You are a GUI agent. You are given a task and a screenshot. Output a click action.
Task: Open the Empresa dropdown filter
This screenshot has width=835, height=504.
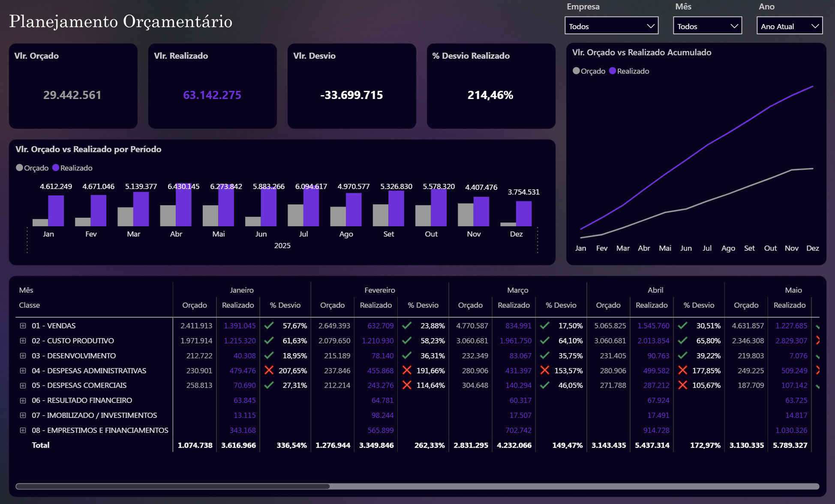pyautogui.click(x=611, y=26)
